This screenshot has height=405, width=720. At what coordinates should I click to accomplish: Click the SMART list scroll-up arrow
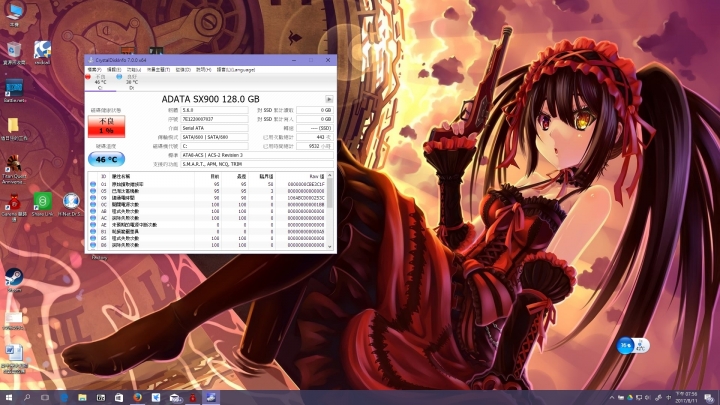[x=330, y=176]
